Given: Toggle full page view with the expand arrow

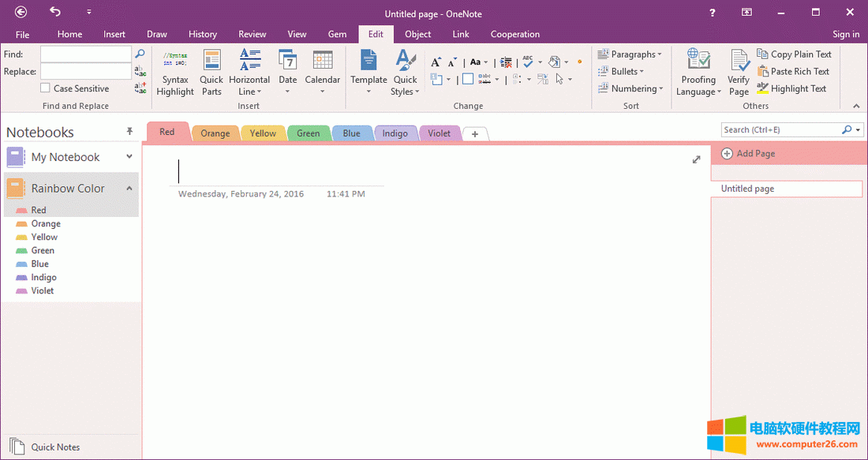Looking at the screenshot, I should click(696, 159).
